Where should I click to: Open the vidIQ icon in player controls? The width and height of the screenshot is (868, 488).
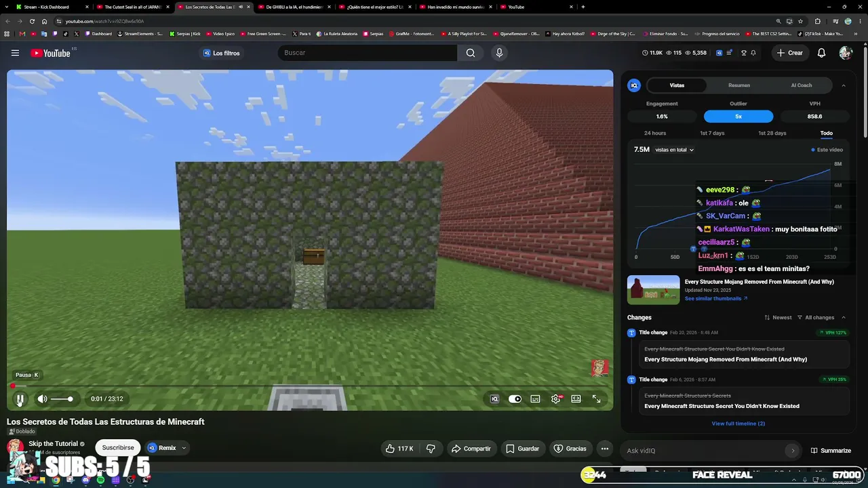(x=494, y=399)
